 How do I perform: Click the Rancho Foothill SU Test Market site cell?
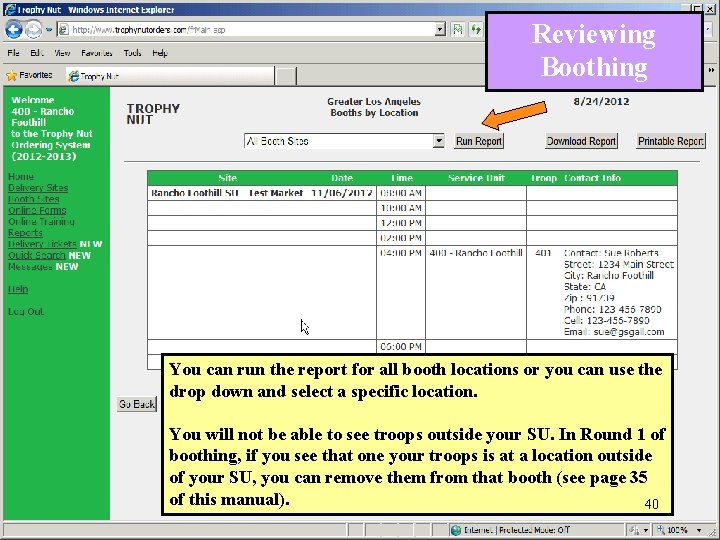click(x=227, y=193)
